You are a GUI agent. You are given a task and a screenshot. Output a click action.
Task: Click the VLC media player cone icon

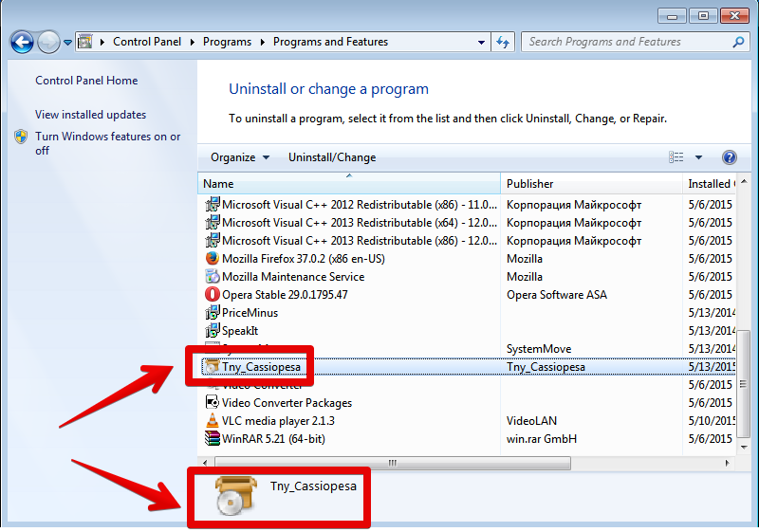pyautogui.click(x=213, y=421)
